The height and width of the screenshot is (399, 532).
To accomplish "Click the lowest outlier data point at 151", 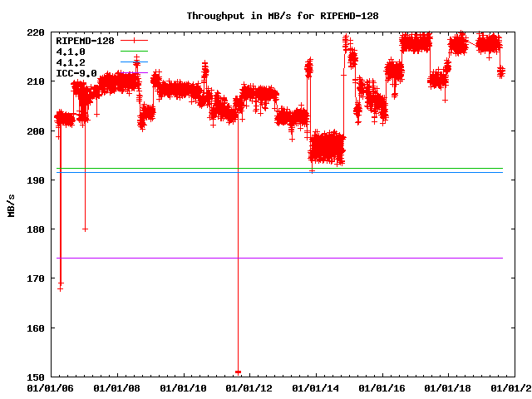I will tap(239, 372).
